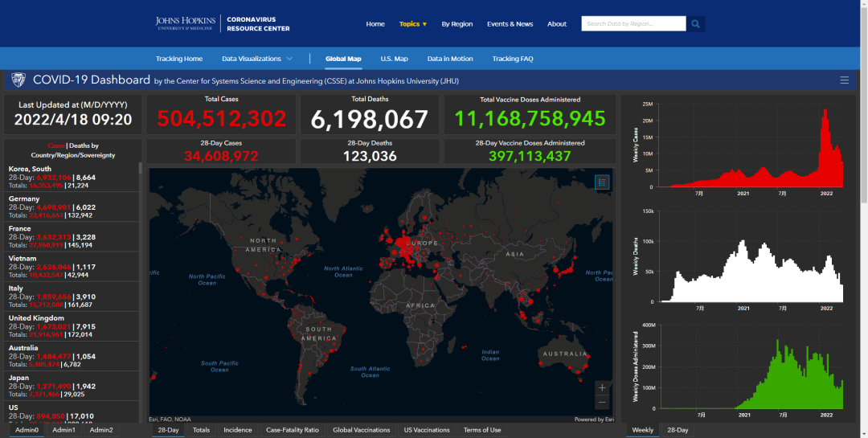The width and height of the screenshot is (868, 438).
Task: Click the Search Data by Region field
Action: coord(633,24)
